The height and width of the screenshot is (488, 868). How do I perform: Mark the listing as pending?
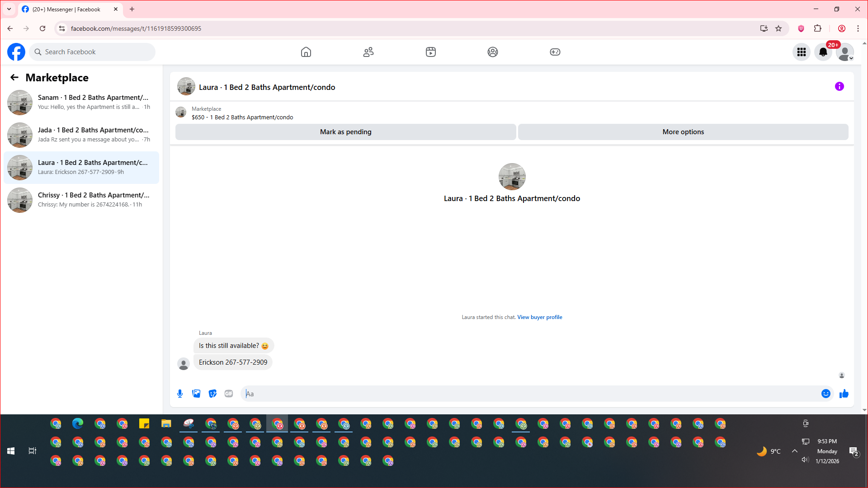[345, 132]
